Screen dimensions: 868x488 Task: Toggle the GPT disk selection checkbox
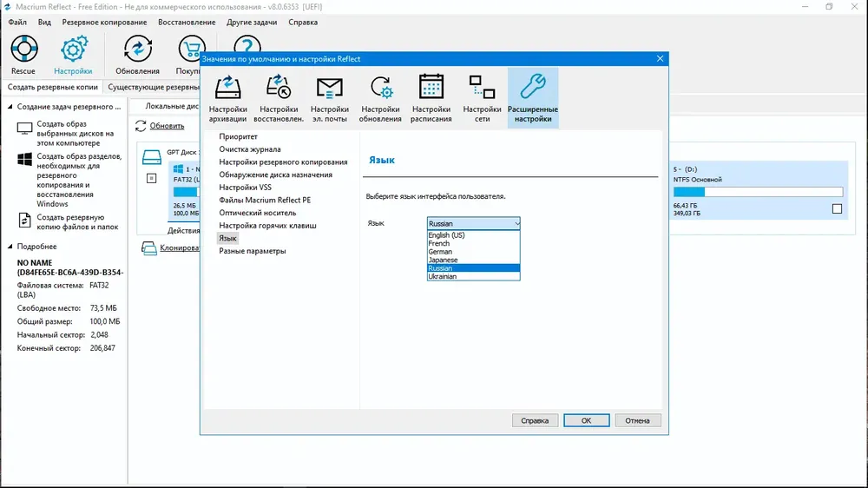[x=152, y=178]
